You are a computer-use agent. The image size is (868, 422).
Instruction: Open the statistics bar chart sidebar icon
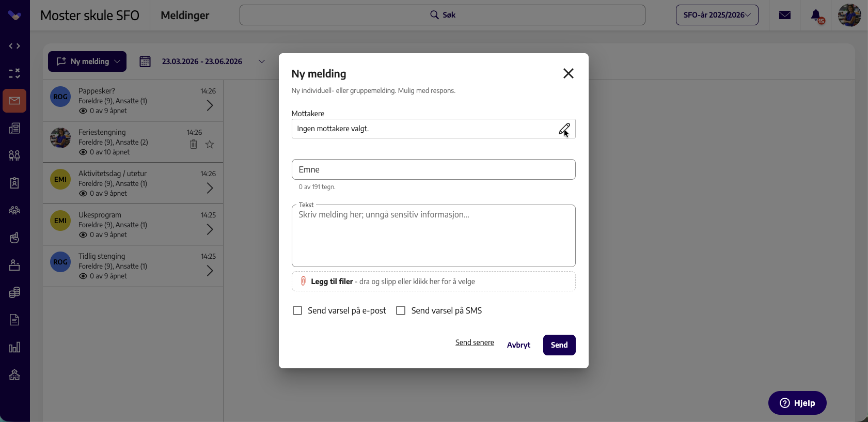click(14, 347)
